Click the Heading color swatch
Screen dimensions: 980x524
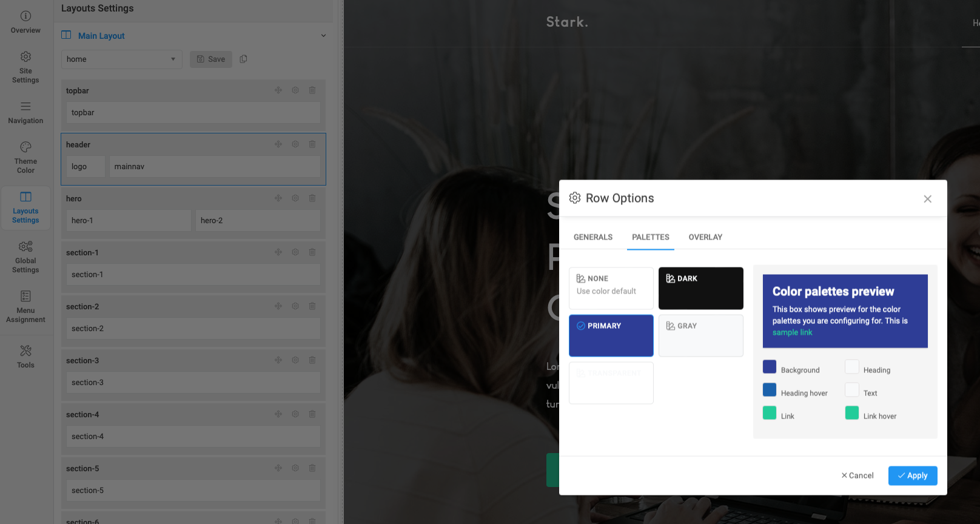(852, 367)
